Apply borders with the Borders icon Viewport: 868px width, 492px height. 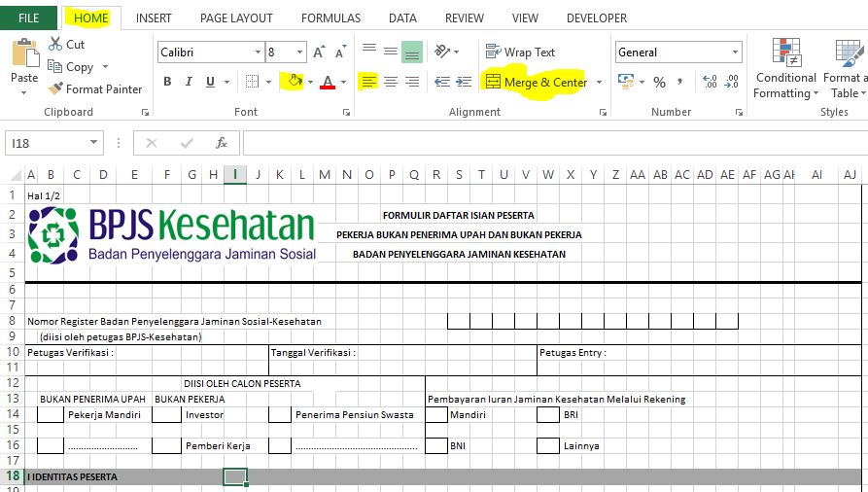pyautogui.click(x=252, y=82)
